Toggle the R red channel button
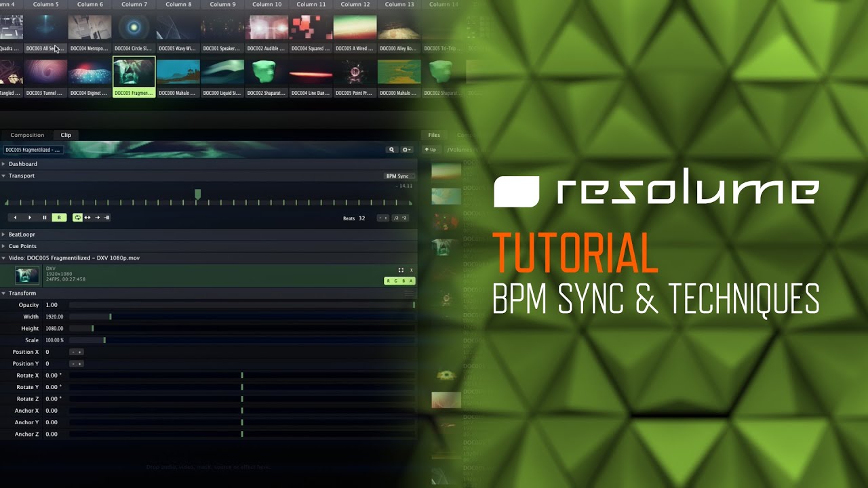868x488 pixels. coord(389,281)
